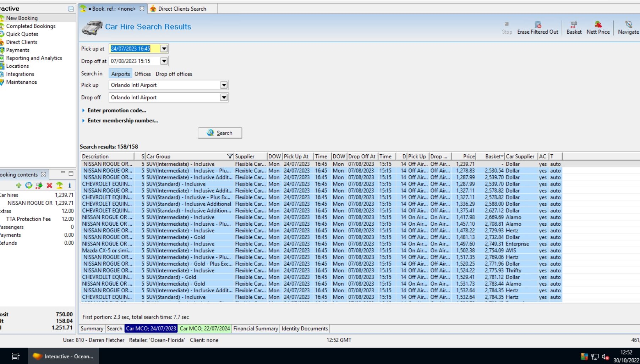Click the Maintenance icon in the sidebar
The width and height of the screenshot is (640, 364).
pos(2,82)
